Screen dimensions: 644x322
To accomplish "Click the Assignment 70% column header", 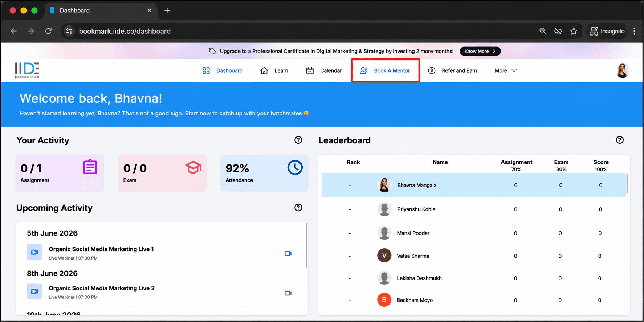I will [516, 165].
